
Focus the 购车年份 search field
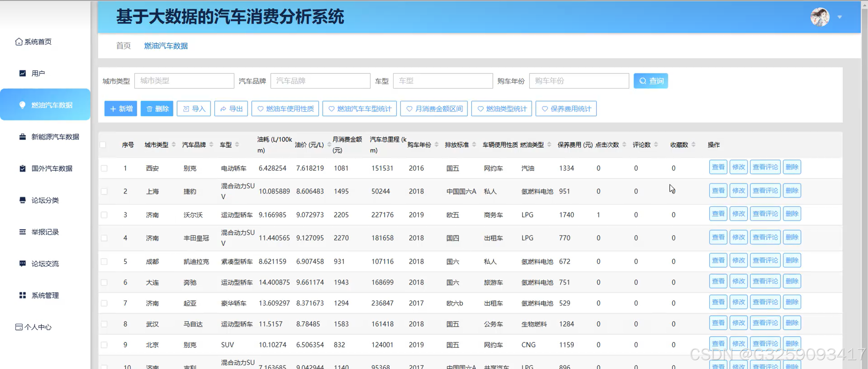tap(579, 81)
